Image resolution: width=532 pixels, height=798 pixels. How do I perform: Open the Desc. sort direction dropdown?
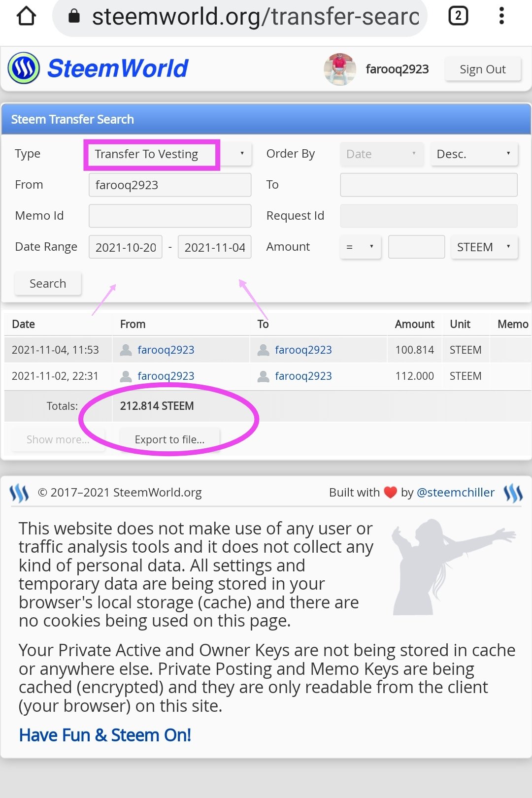(474, 154)
